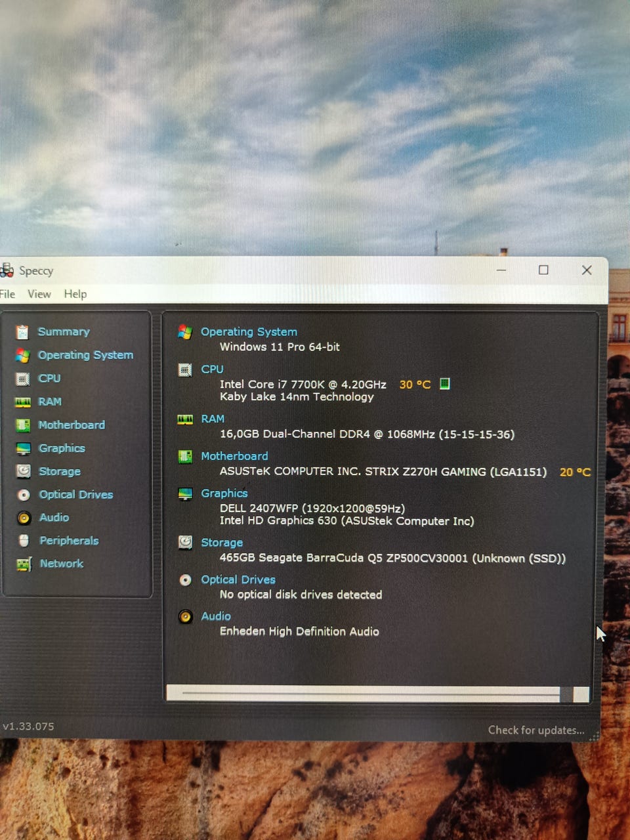Image resolution: width=630 pixels, height=840 pixels.
Task: Click Check for updates link
Action: (536, 730)
